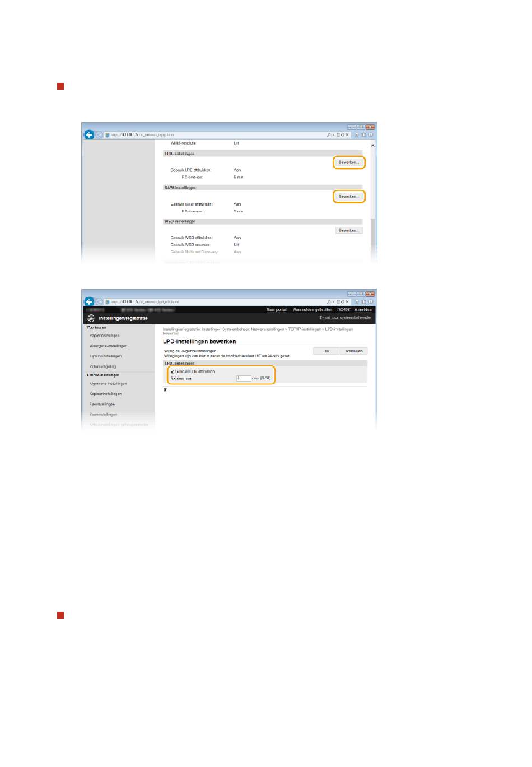Edit the RAW-instellingen with its Bewerken button
The width and height of the screenshot is (532, 767).
click(x=349, y=197)
